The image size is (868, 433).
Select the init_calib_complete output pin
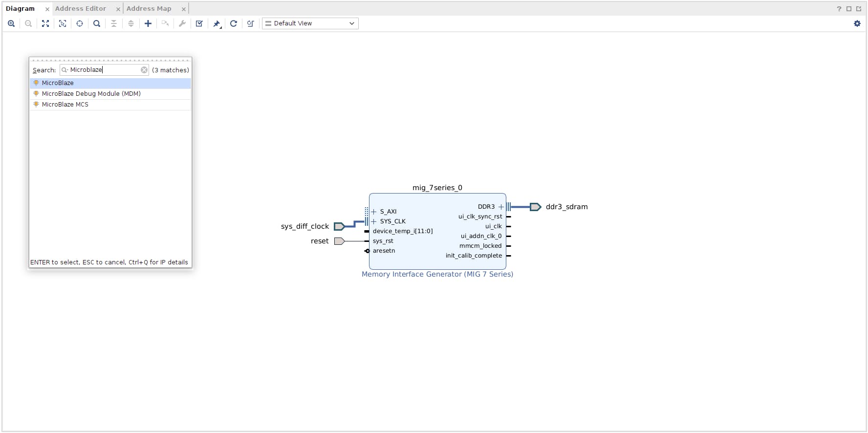tap(474, 256)
